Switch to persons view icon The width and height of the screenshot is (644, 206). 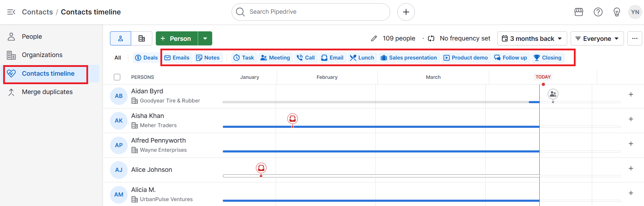pos(121,38)
